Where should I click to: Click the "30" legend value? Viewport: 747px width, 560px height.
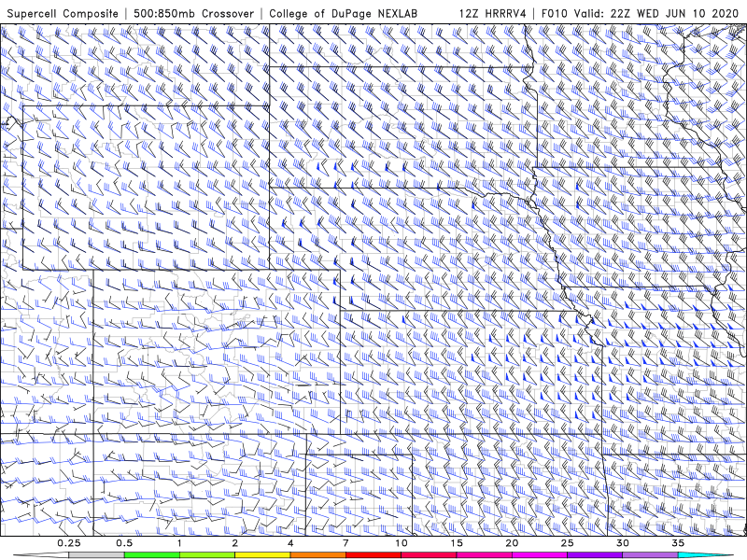tap(622, 543)
